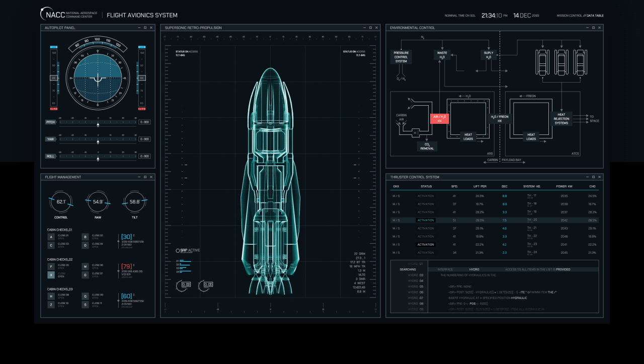Click the SRP Active indicator circle
This screenshot has width=644, height=364.
[178, 251]
